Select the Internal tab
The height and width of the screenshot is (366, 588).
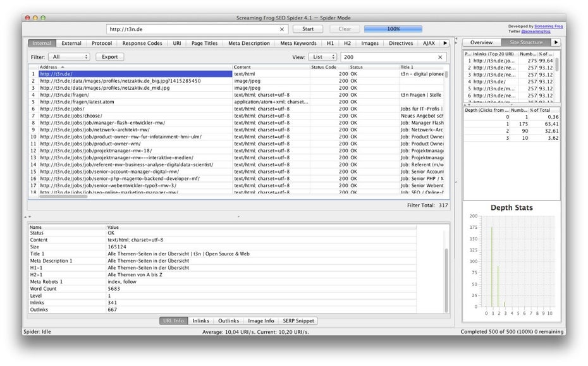pos(42,43)
